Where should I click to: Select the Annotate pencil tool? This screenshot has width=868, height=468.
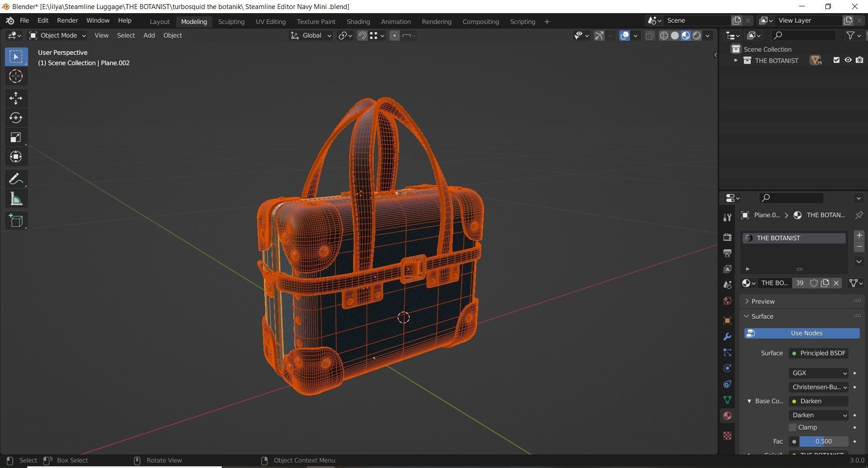[16, 179]
